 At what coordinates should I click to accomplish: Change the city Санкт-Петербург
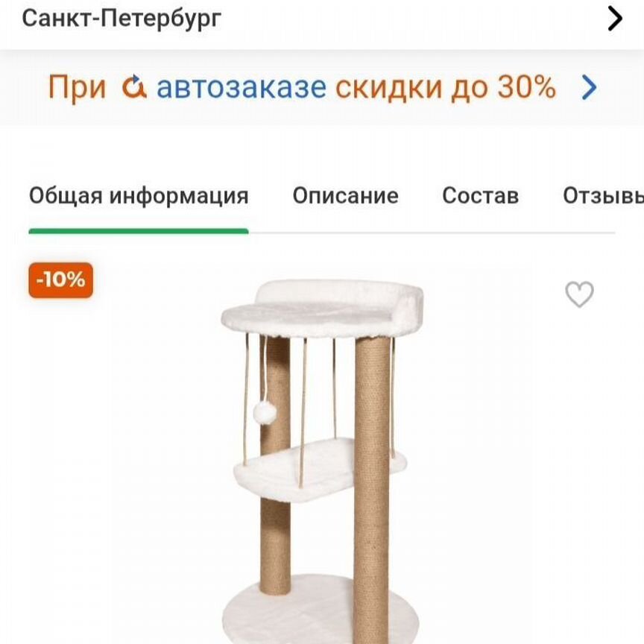(121, 19)
